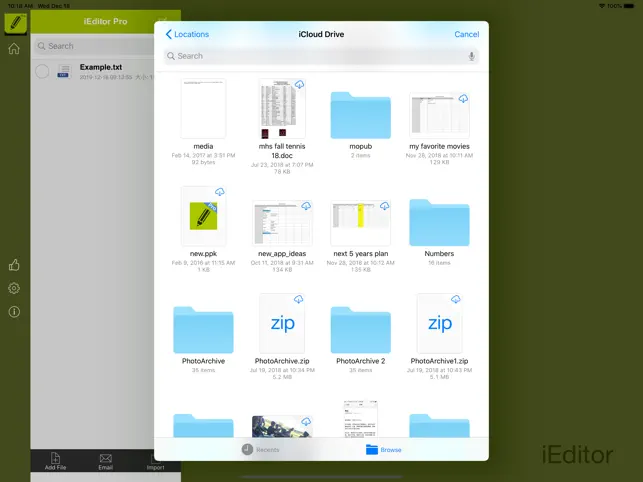
Task: Tap the thumbs-up rate icon
Action: 14,265
